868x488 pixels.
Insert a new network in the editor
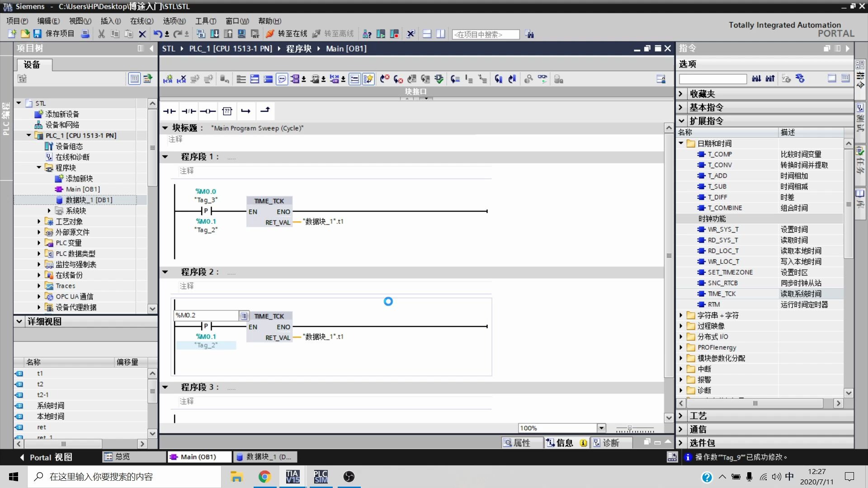pos(168,80)
